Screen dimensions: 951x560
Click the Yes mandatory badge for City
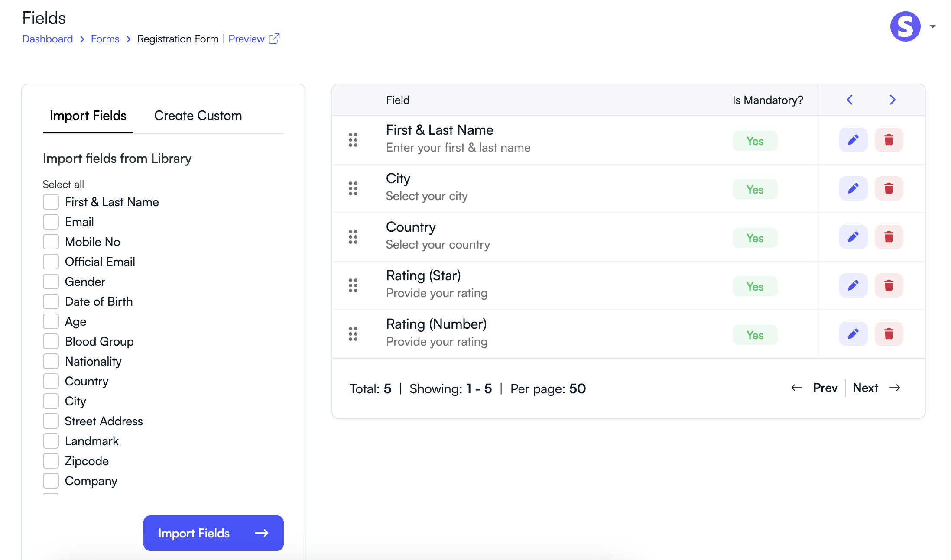click(755, 189)
